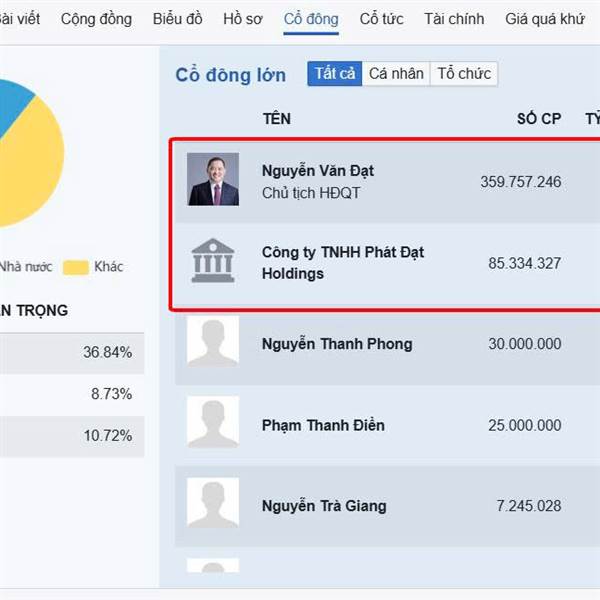Open Nguyễn Trà Giang shareholder link
Image resolution: width=600 pixels, height=600 pixels.
coord(324,506)
